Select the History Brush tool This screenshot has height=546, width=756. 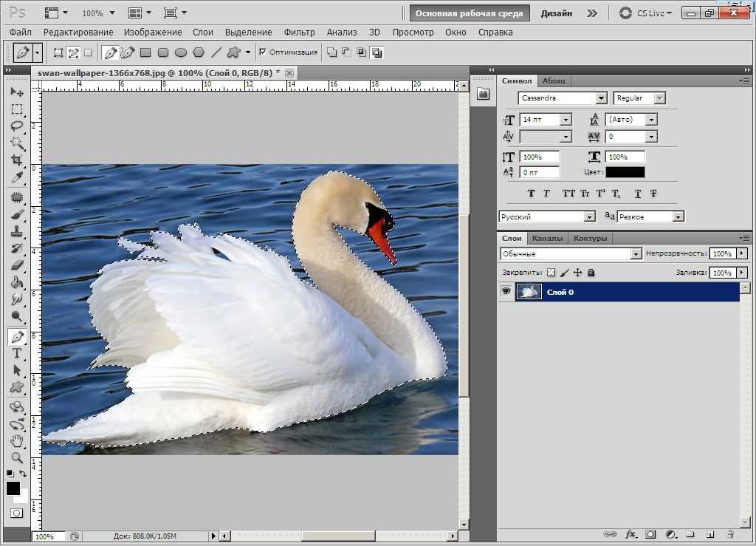pos(17,248)
